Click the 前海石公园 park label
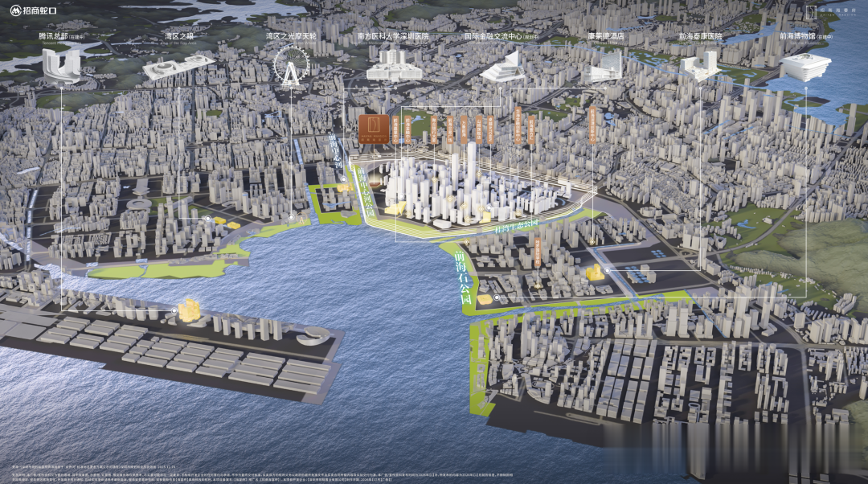 click(x=463, y=278)
